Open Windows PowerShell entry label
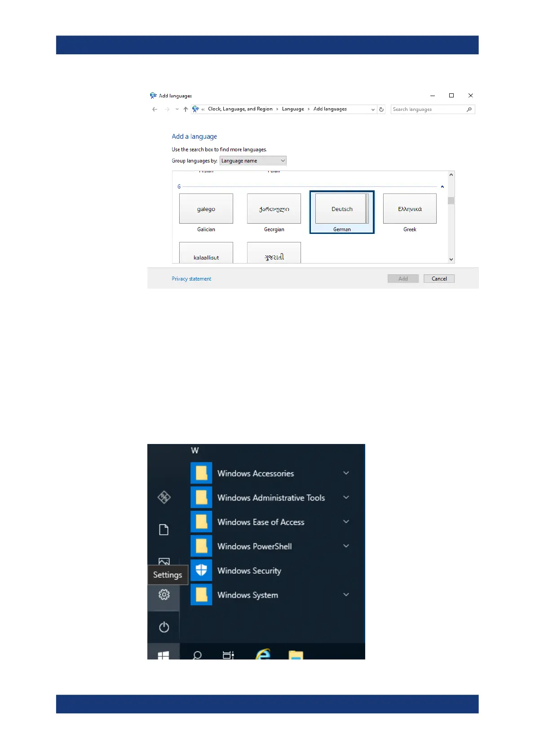The height and width of the screenshot is (756, 535). [x=255, y=546]
